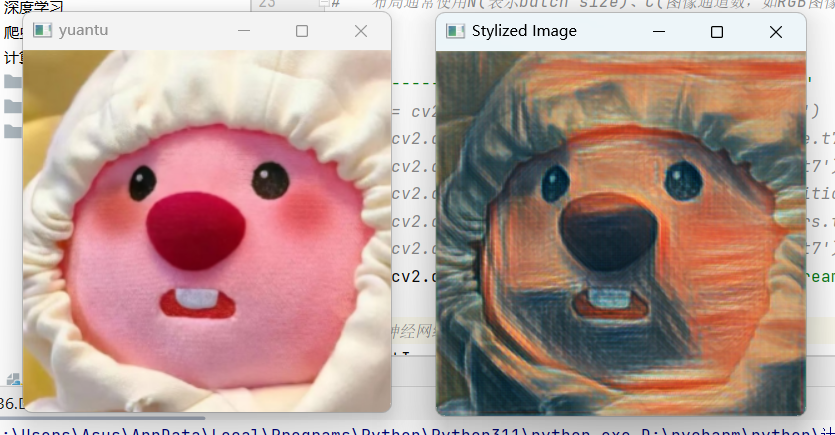Click the yuantu window title text
The image size is (835, 435).
coord(84,30)
